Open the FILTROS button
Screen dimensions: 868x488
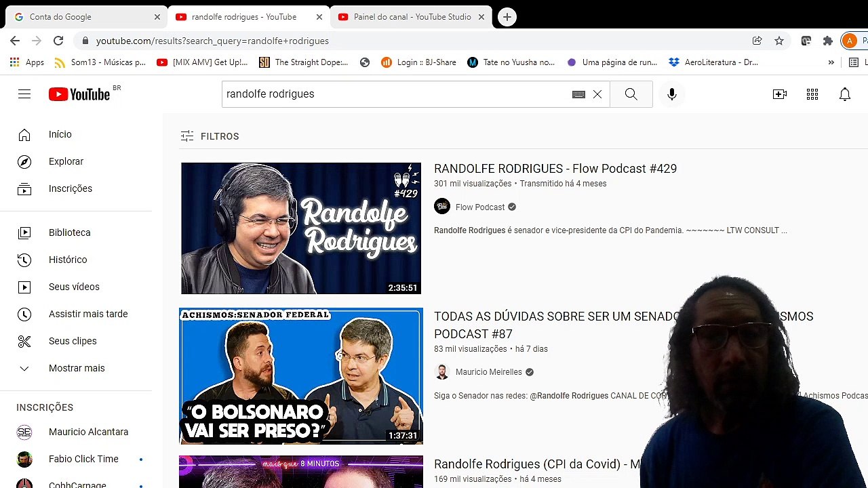click(210, 136)
